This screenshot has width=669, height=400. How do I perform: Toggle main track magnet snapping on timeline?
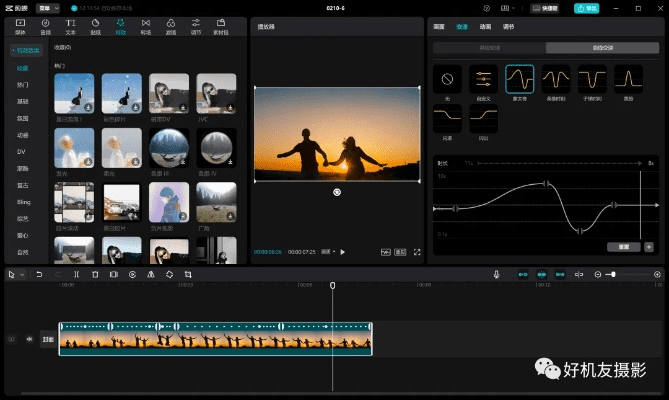coord(522,274)
